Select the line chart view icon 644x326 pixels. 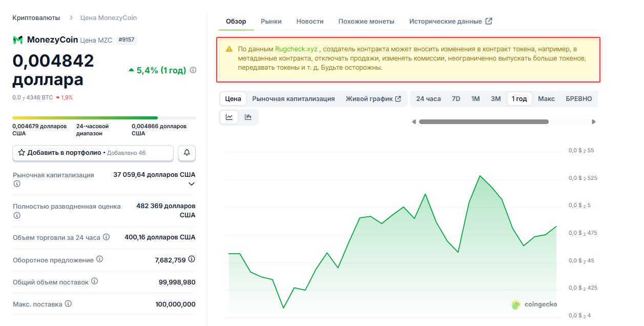coord(229,117)
